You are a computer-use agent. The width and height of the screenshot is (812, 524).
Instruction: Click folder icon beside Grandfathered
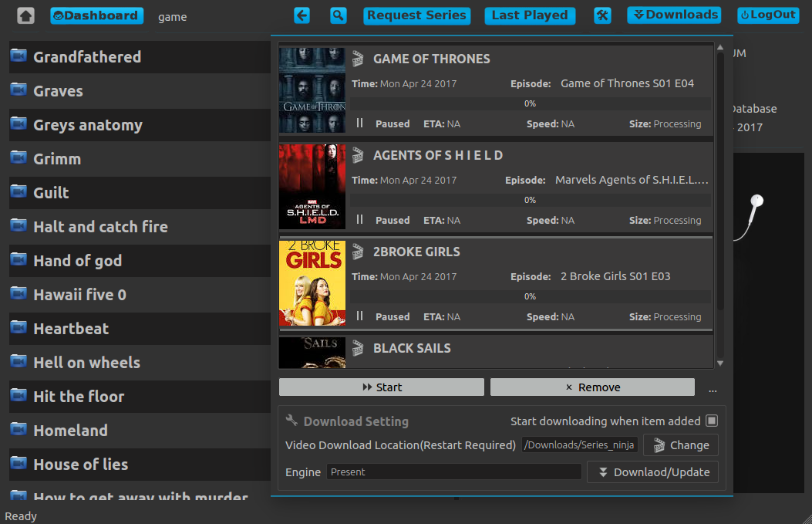point(19,55)
